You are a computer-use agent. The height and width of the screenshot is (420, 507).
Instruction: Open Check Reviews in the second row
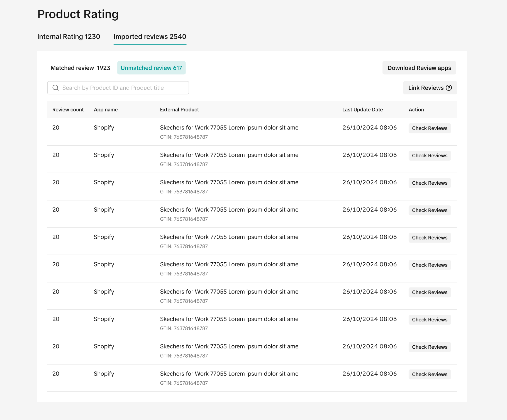tap(430, 156)
